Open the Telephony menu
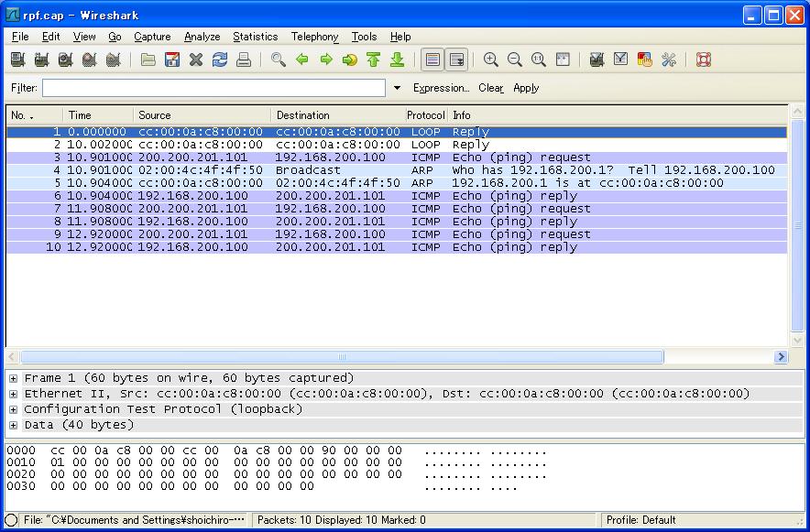The image size is (810, 532). point(314,37)
